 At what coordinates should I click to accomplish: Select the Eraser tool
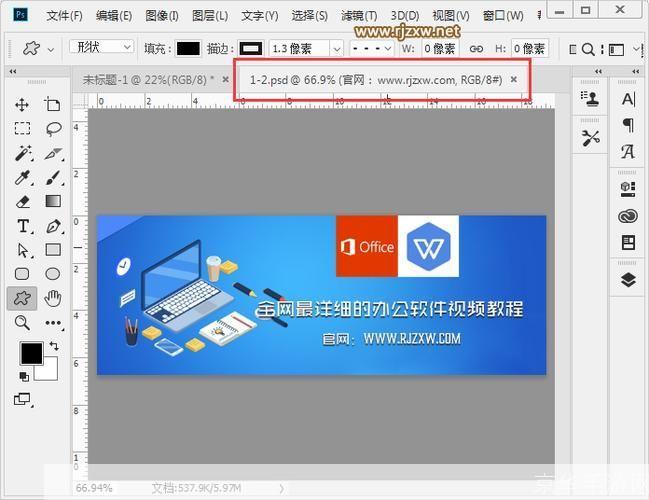click(x=23, y=202)
